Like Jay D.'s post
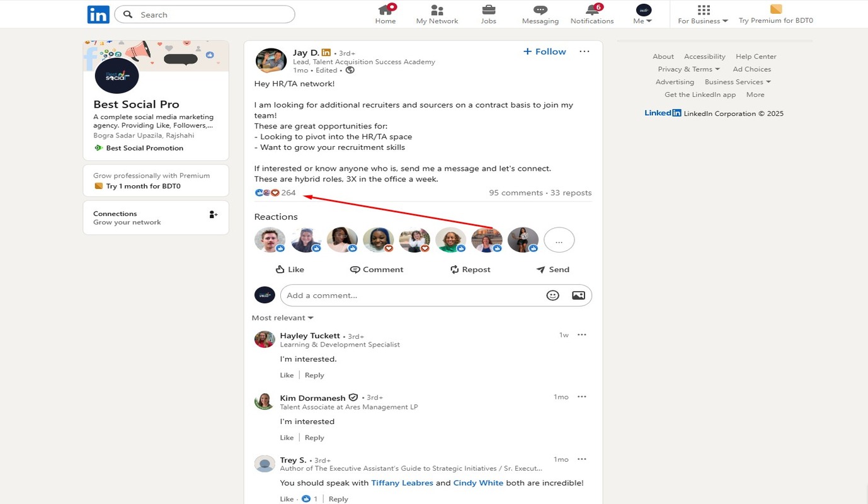The image size is (868, 504). click(290, 270)
